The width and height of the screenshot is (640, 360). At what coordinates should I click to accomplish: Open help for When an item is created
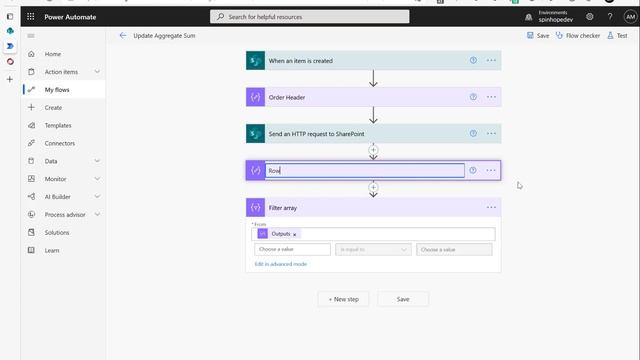coord(473,60)
